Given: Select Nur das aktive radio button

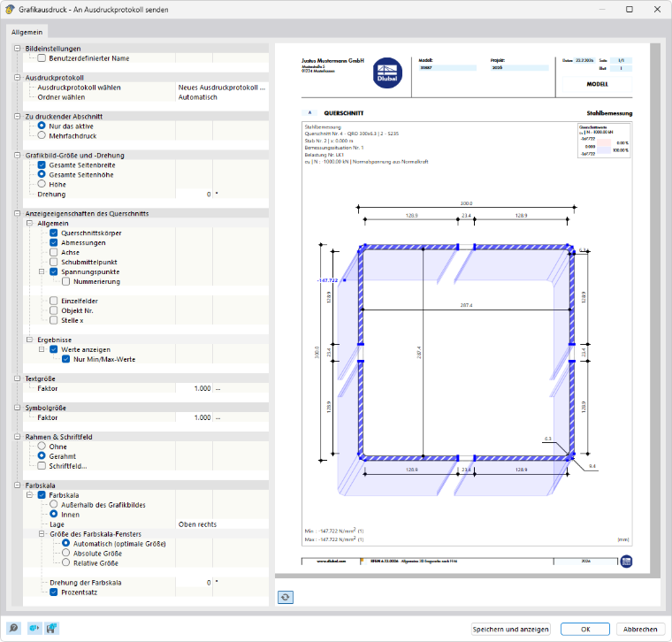Looking at the screenshot, I should [42, 126].
